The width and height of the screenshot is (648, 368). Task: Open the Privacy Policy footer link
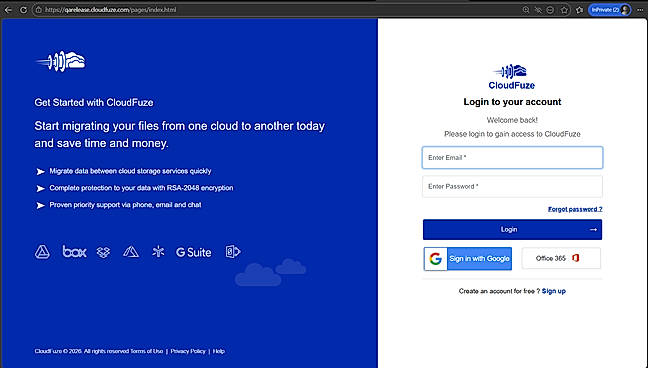188,351
